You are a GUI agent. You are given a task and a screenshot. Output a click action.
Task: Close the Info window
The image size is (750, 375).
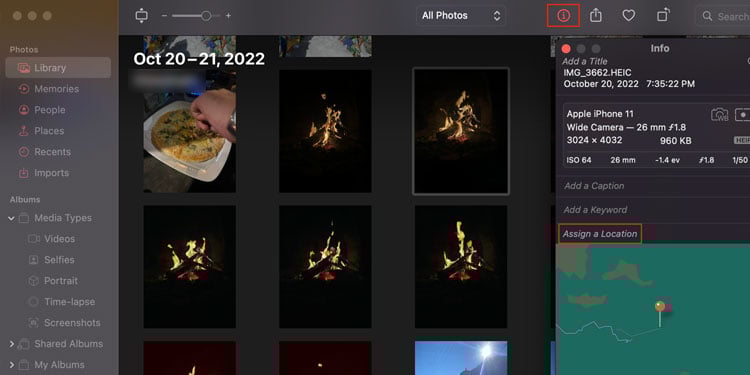(566, 49)
